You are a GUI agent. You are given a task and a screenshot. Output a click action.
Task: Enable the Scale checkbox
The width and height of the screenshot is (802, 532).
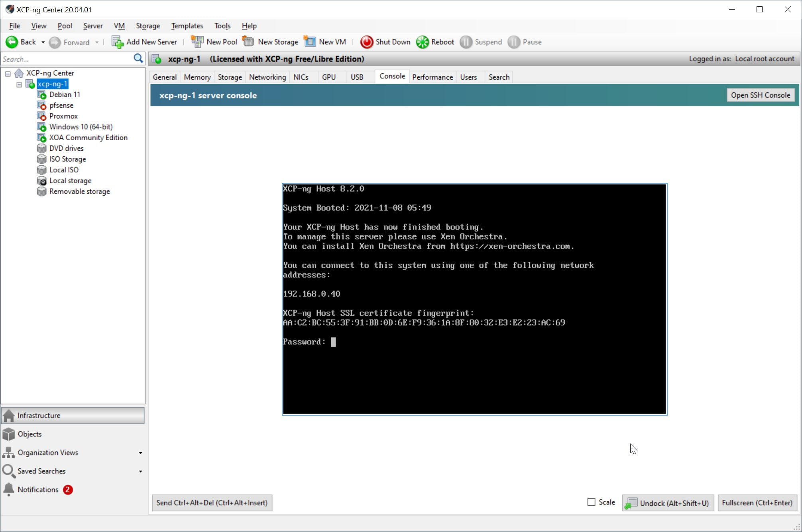pos(591,502)
